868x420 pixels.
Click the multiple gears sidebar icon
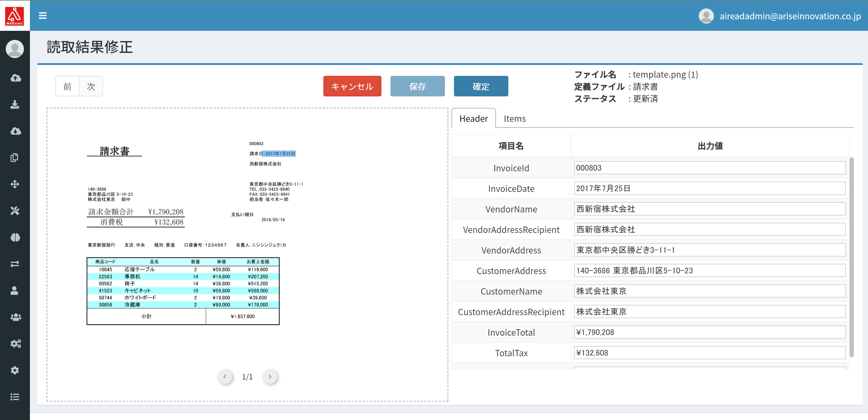tap(15, 344)
